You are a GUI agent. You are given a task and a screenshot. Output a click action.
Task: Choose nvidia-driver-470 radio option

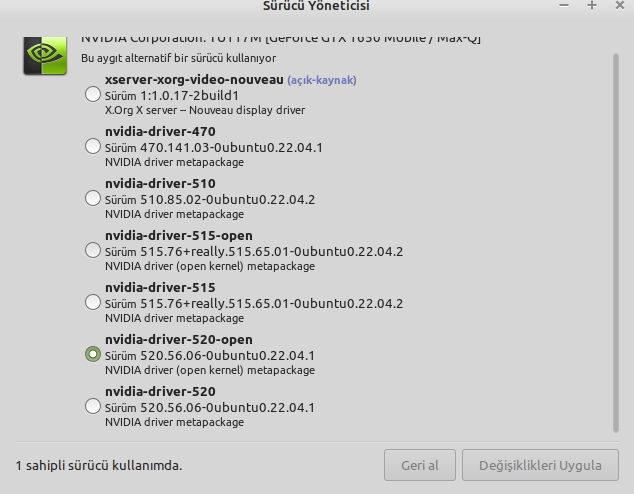93,146
